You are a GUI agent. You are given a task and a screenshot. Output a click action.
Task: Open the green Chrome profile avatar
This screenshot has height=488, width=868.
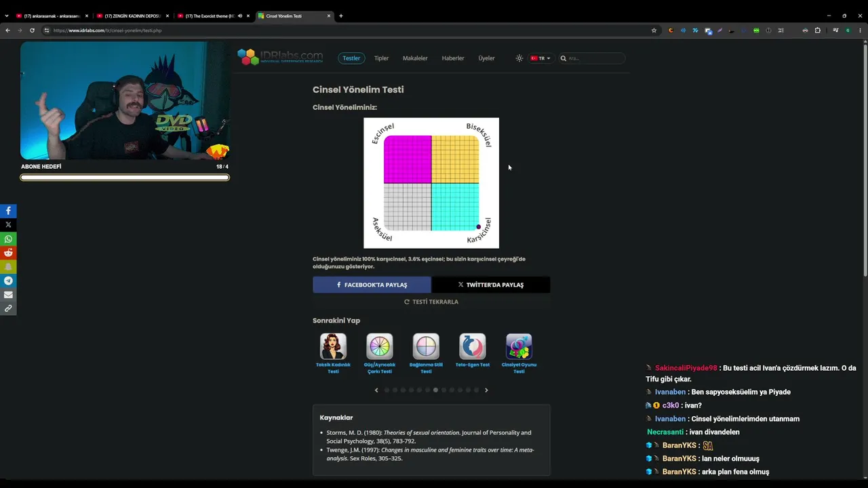click(848, 30)
